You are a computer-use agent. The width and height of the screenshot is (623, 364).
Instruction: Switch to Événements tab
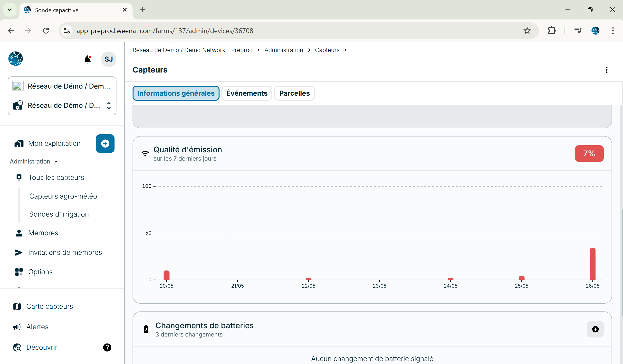247,93
